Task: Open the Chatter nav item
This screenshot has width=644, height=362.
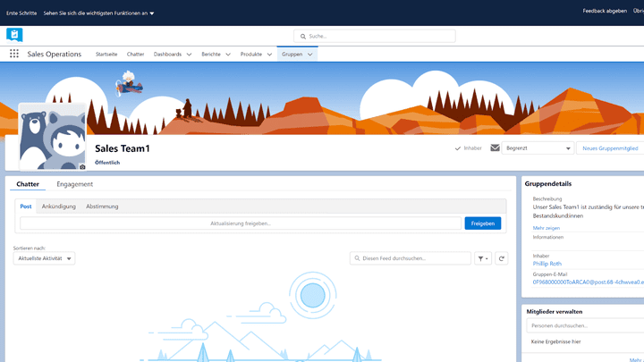Action: (x=136, y=55)
